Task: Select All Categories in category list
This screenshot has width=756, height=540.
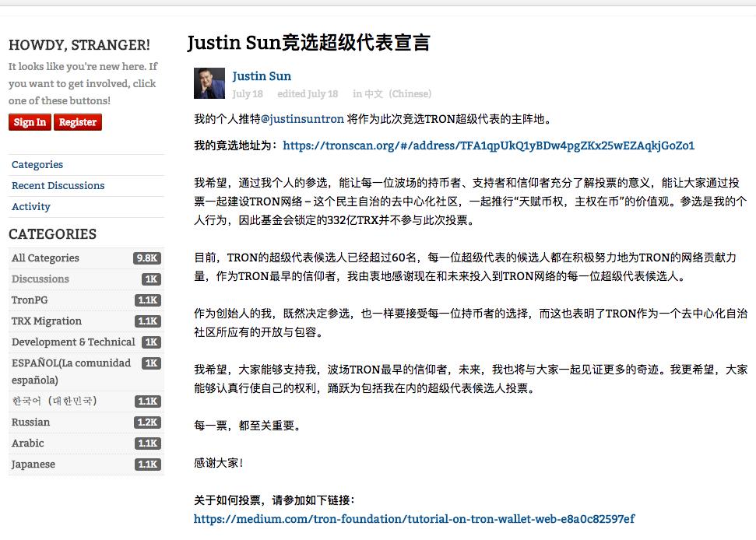Action: click(45, 258)
